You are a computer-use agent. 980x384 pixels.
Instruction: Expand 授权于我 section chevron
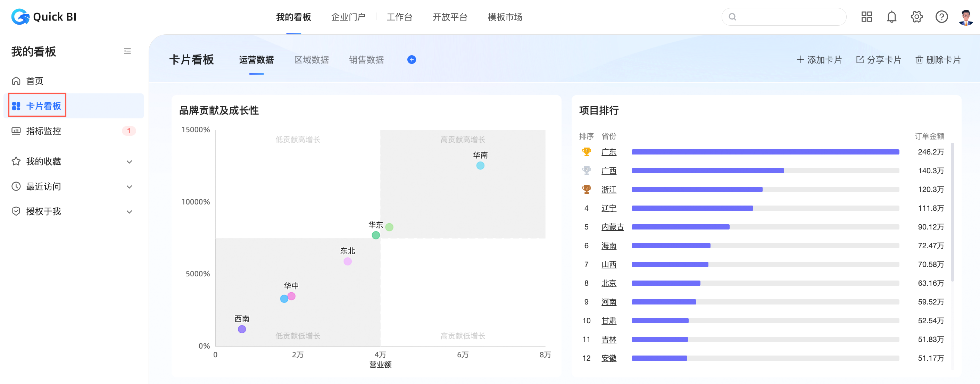click(129, 212)
